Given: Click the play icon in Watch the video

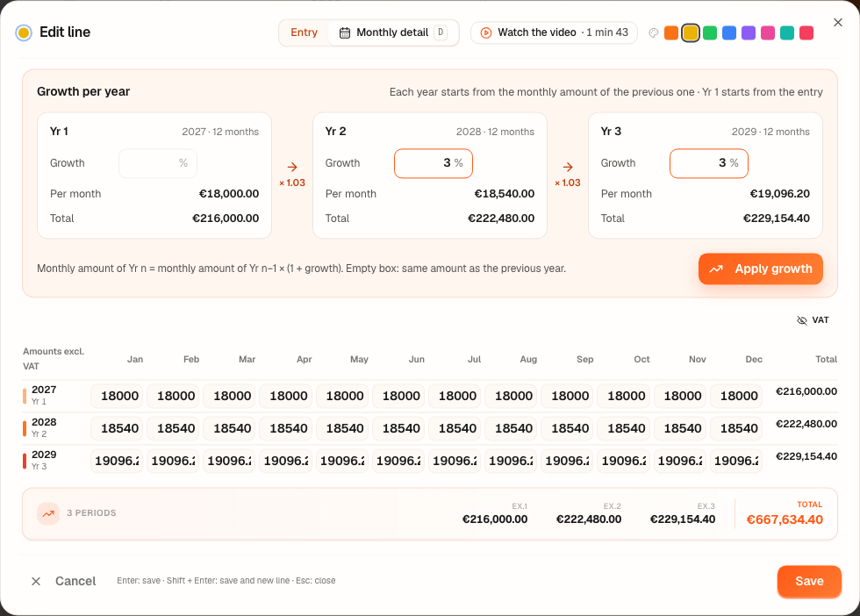Looking at the screenshot, I should click(x=486, y=33).
